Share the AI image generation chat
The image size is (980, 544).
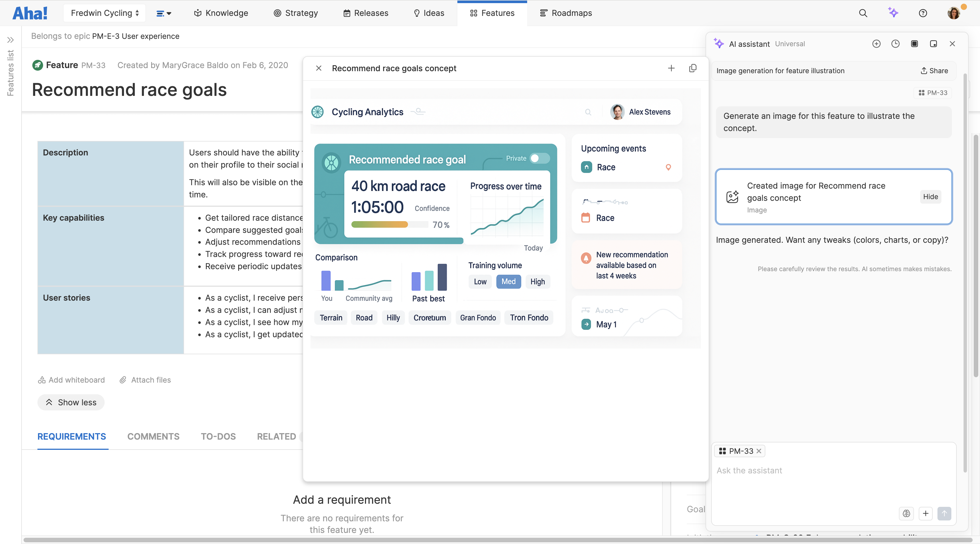pos(934,71)
